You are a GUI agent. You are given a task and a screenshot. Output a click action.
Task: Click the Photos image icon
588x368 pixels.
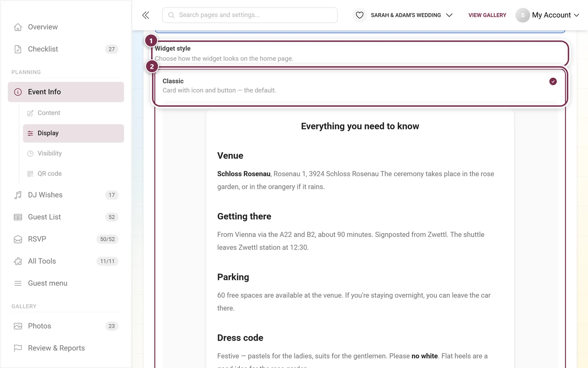coord(18,326)
